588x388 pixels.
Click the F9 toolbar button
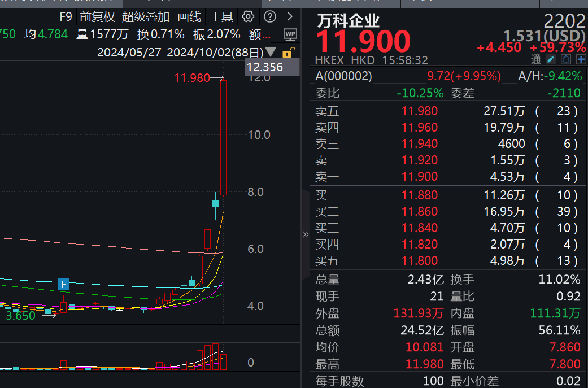click(x=66, y=17)
